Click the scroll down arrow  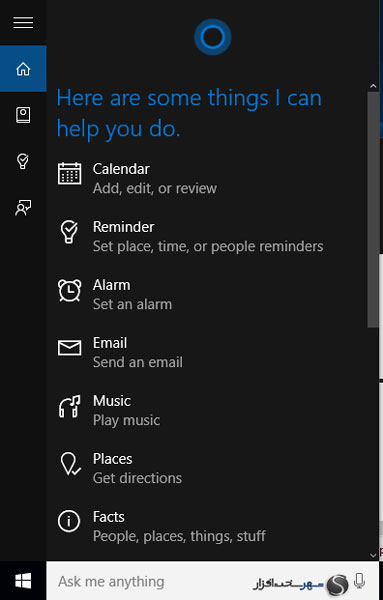(x=373, y=555)
